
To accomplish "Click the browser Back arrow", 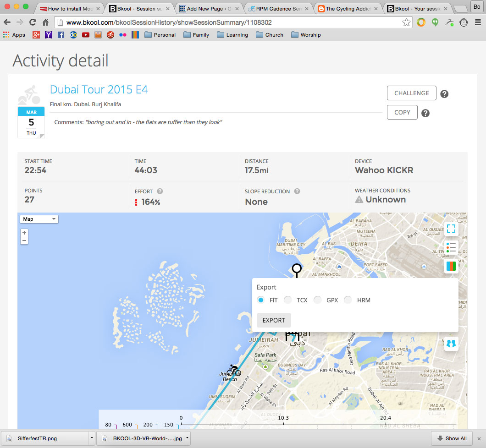I will click(x=7, y=22).
